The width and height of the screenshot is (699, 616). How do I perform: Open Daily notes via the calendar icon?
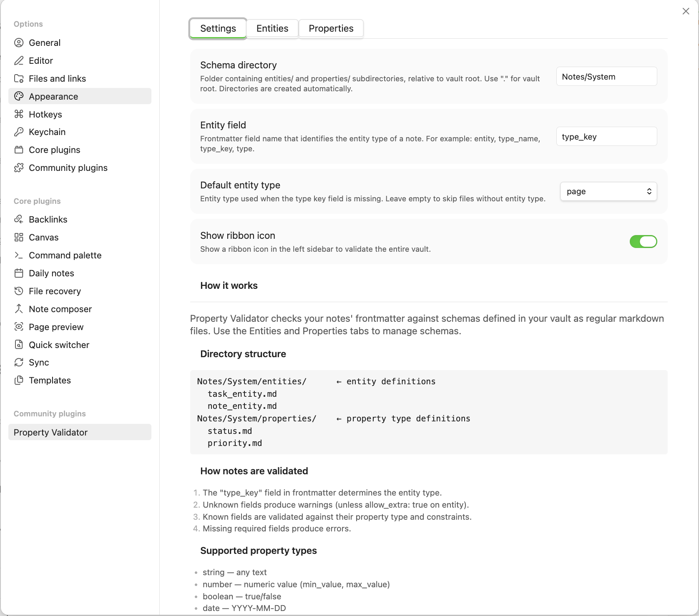19,273
